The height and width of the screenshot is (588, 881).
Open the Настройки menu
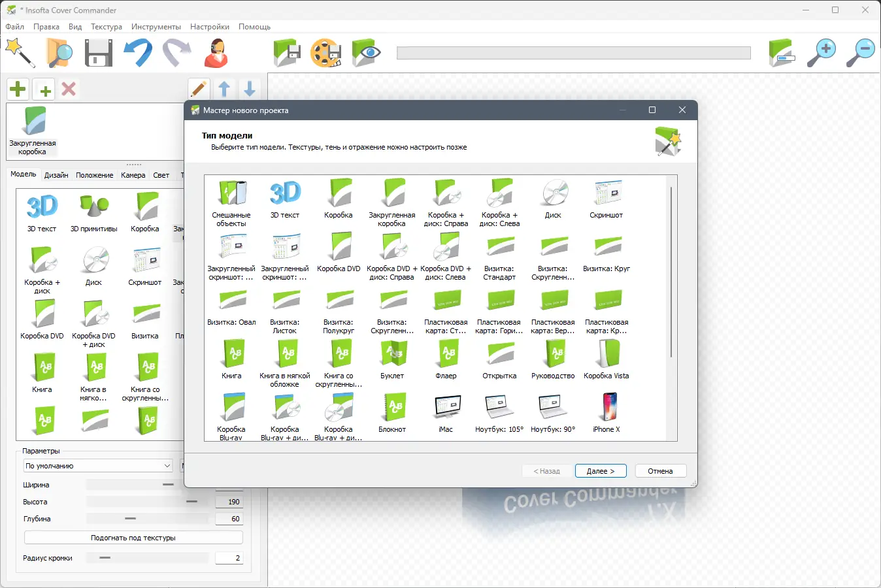point(210,27)
